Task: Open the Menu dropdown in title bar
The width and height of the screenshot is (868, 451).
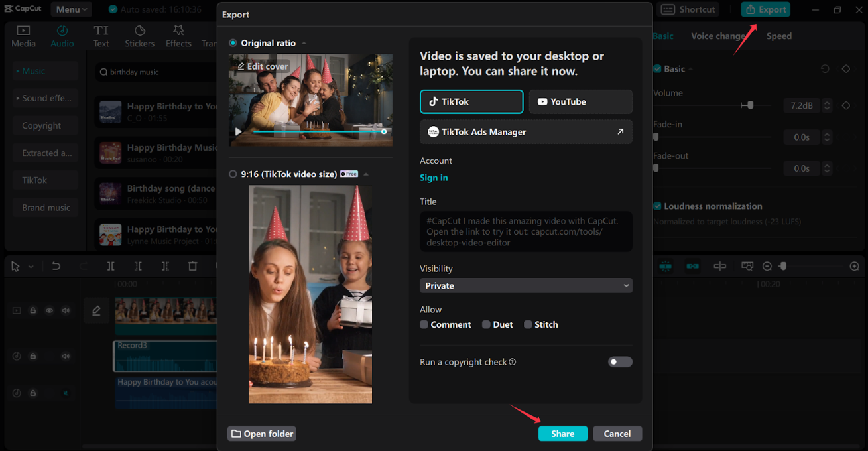Action: click(x=73, y=9)
